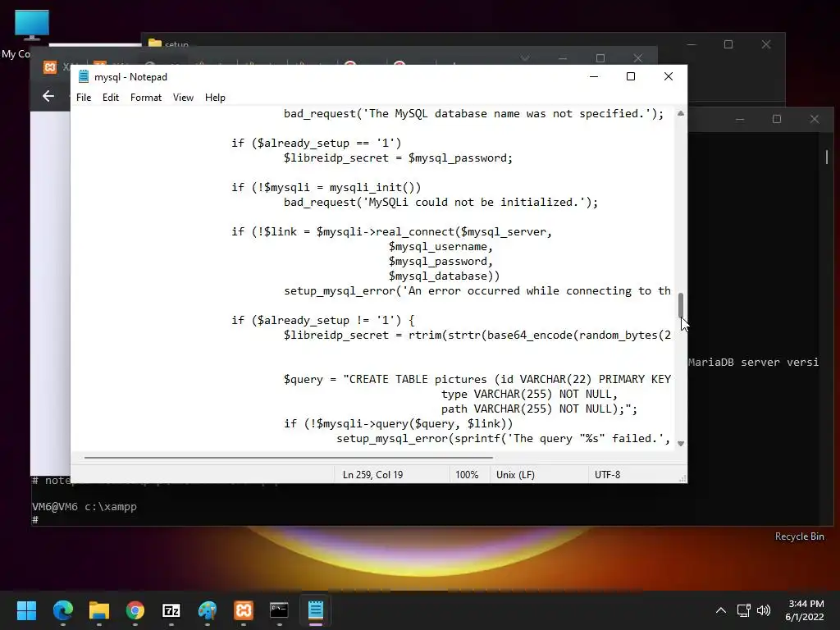
Task: Minimize the Notepad window
Action: [594, 76]
